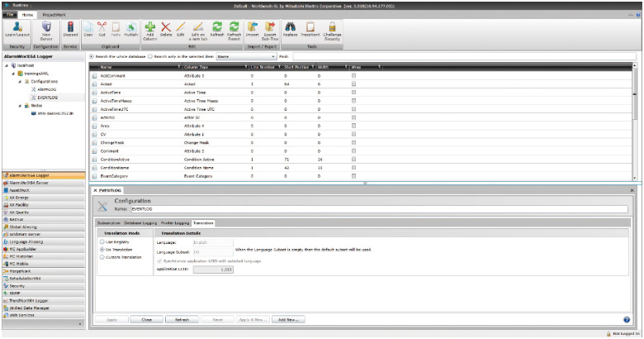Click the Refresh icon in ribbon
The height and width of the screenshot is (339, 644).
(x=217, y=27)
